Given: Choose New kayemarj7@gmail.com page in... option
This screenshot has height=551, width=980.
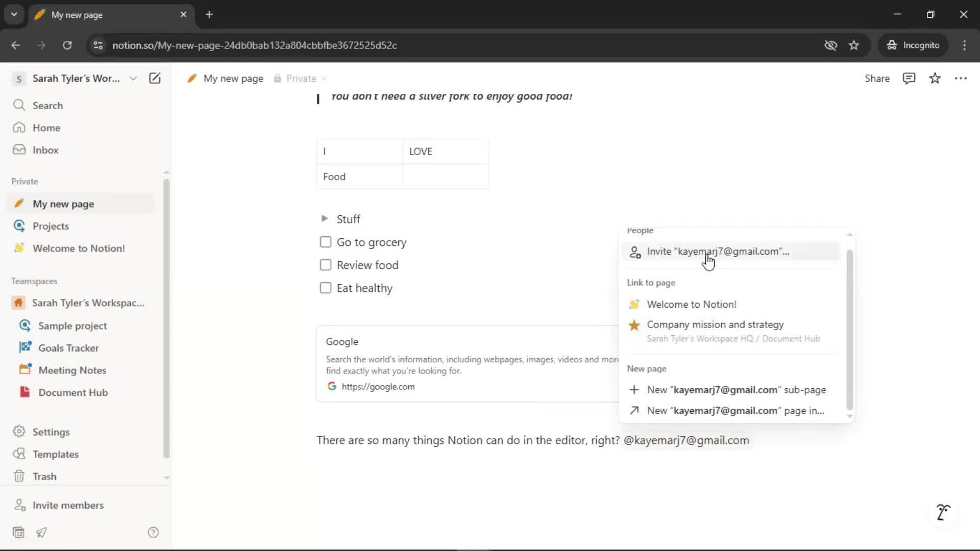Looking at the screenshot, I should [731, 411].
